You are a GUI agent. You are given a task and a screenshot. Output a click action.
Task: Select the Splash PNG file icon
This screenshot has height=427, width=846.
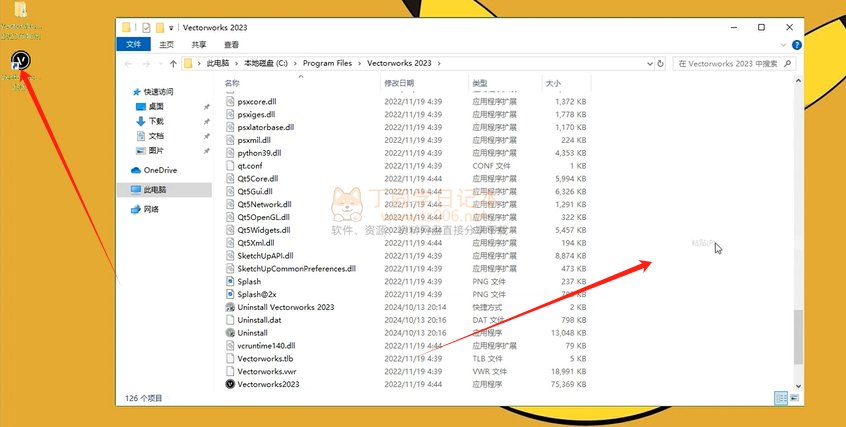(230, 281)
